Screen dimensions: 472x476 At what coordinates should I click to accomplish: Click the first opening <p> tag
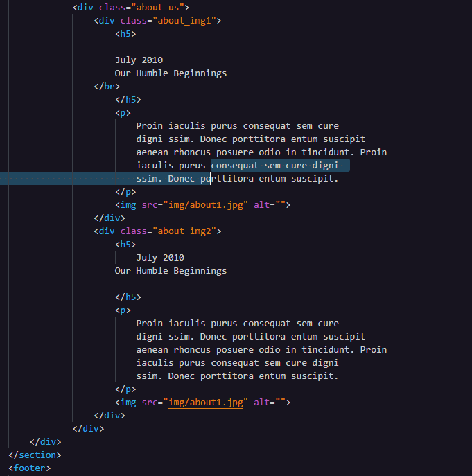click(123, 113)
